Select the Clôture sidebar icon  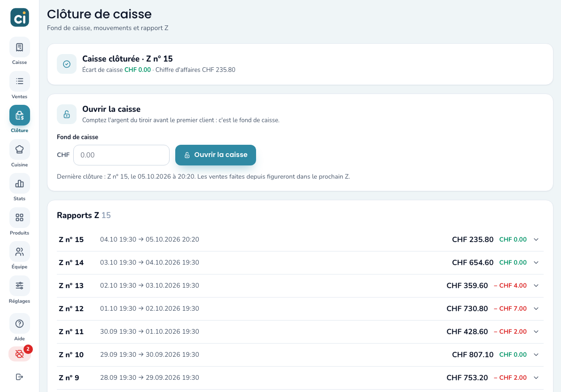click(20, 115)
